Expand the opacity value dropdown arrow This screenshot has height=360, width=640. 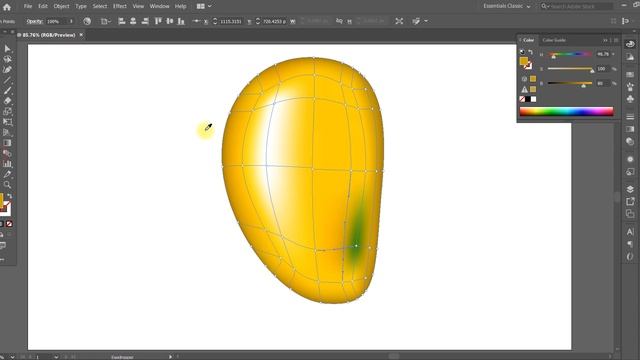71,21
